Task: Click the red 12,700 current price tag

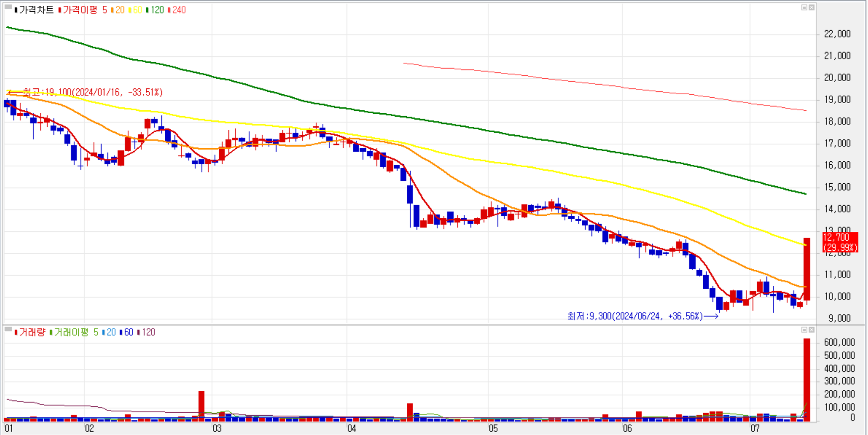Action: (840, 242)
